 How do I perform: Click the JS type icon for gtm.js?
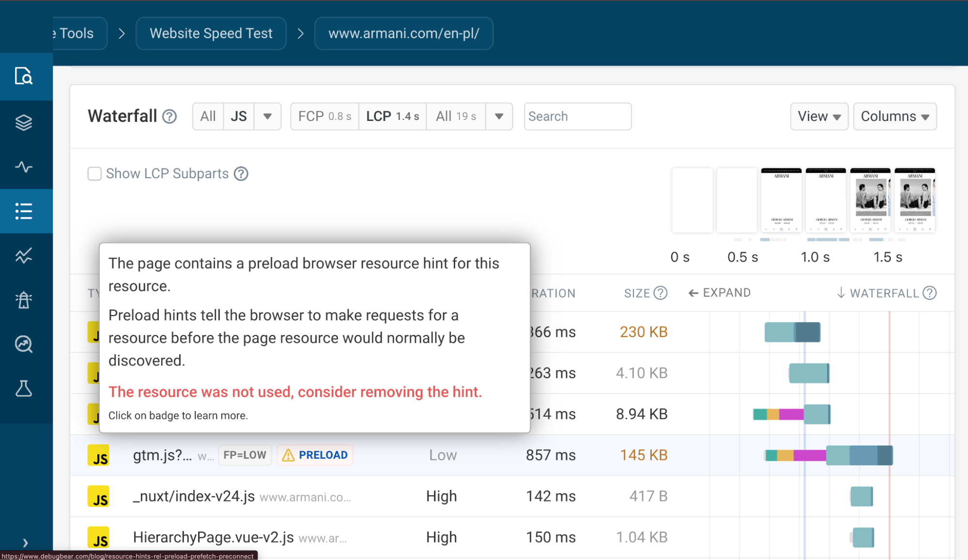coord(98,455)
